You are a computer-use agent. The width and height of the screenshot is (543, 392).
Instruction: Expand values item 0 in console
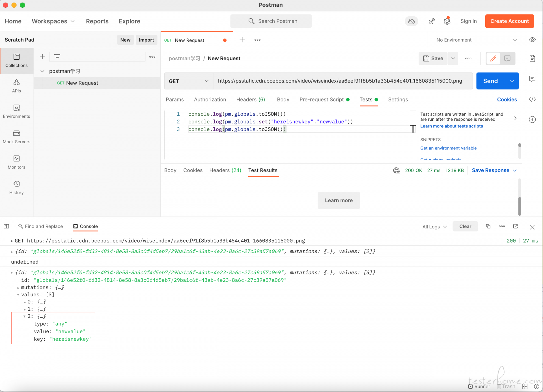pos(25,302)
